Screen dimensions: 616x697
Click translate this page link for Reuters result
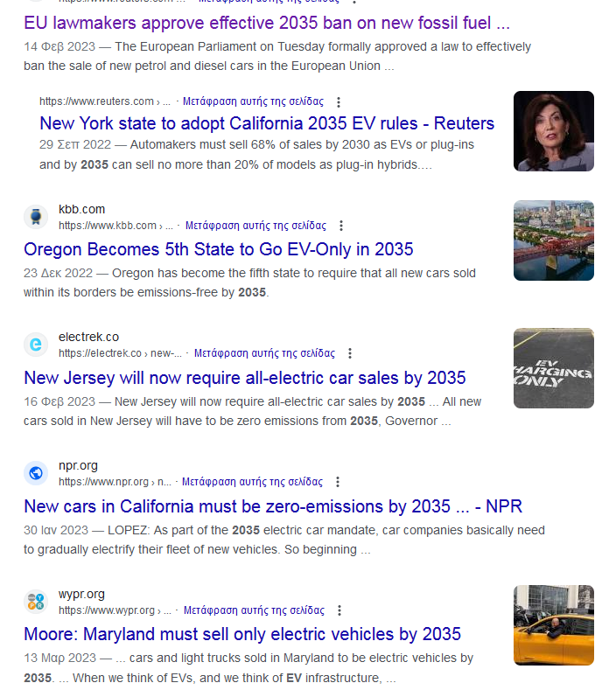253,101
